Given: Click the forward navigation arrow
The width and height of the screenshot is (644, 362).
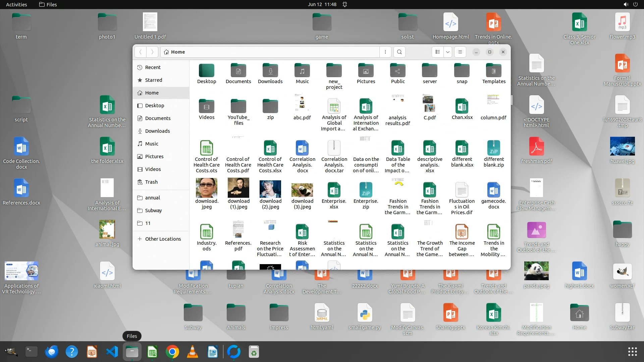Looking at the screenshot, I should point(152,52).
